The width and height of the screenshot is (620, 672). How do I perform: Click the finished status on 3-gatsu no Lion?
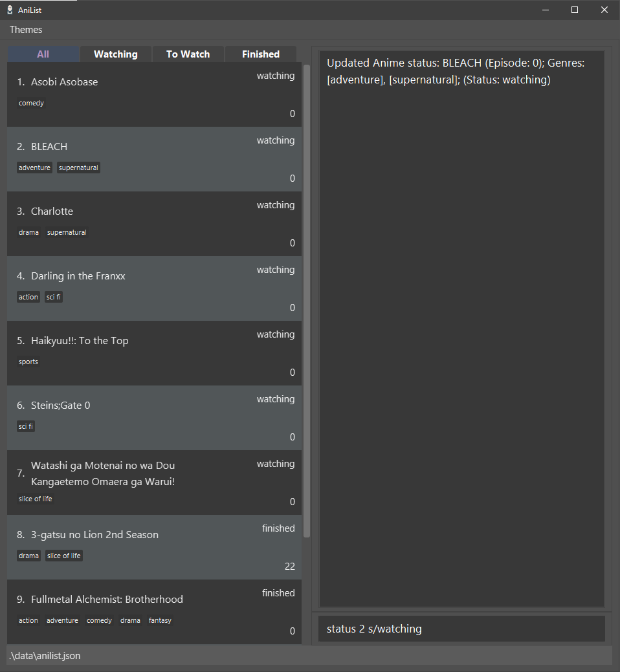278,528
